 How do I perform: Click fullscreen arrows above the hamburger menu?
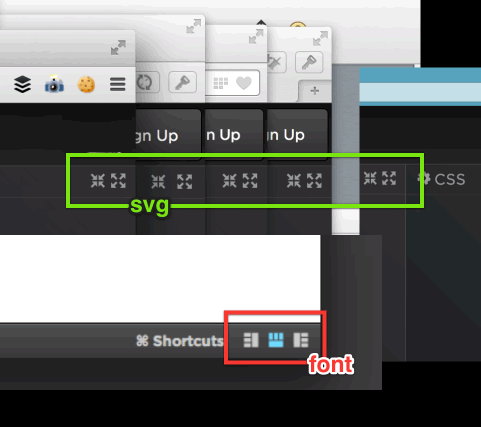tap(118, 47)
